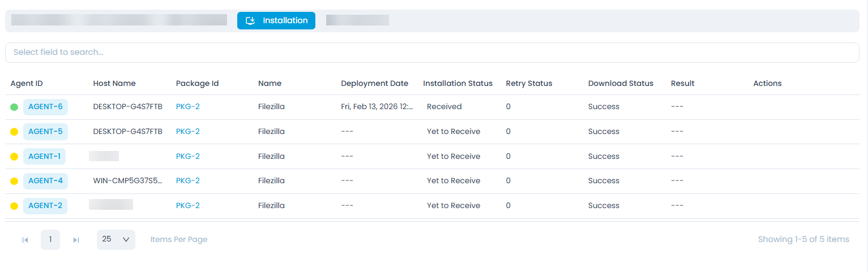Click the Items Per Page label

click(179, 240)
